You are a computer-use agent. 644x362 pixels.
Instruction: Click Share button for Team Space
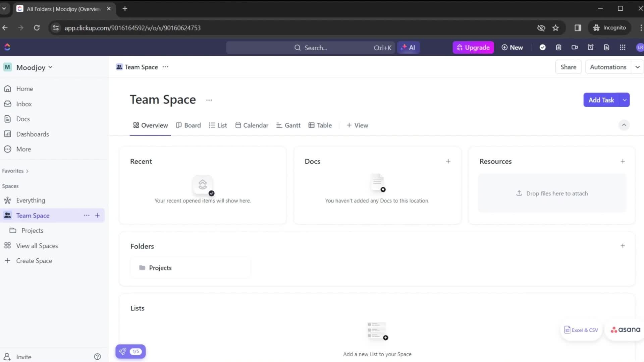click(569, 67)
